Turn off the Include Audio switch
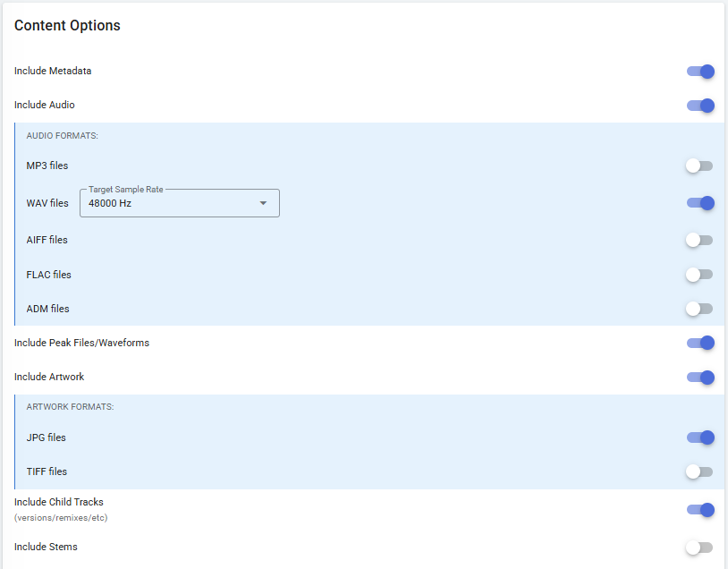728x569 pixels. click(x=700, y=106)
